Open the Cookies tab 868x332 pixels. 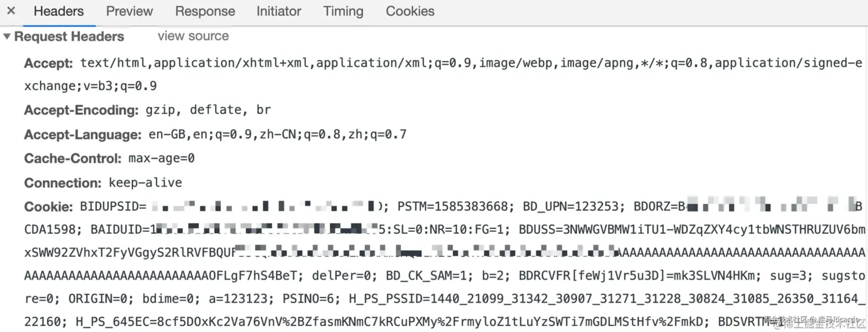point(410,11)
